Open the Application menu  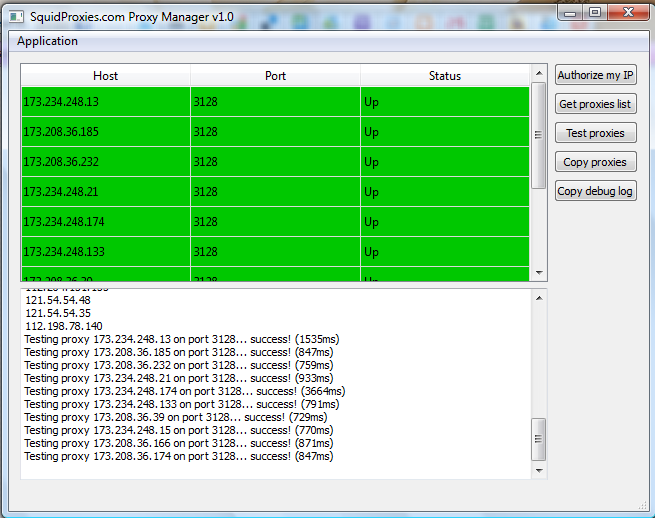(x=47, y=41)
